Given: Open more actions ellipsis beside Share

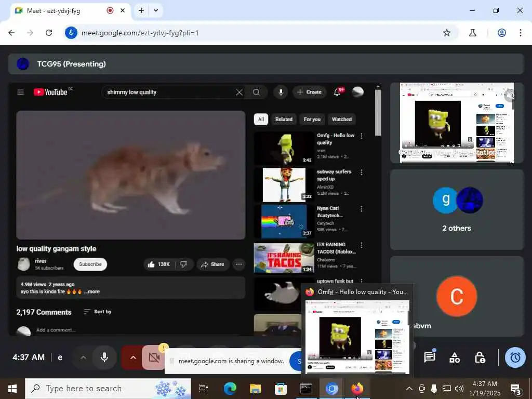Looking at the screenshot, I should pos(239,264).
